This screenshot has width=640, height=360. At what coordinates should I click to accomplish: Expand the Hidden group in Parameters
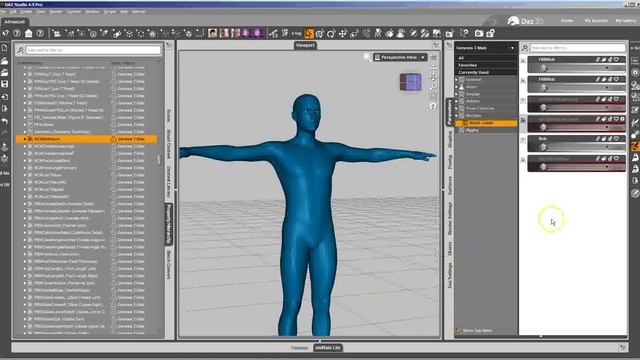(456, 101)
